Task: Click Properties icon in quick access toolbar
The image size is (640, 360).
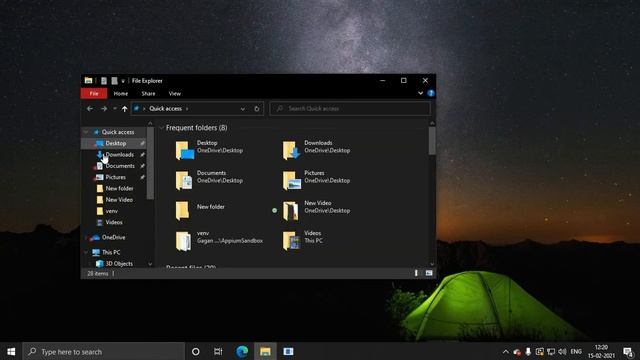Action: [104, 81]
